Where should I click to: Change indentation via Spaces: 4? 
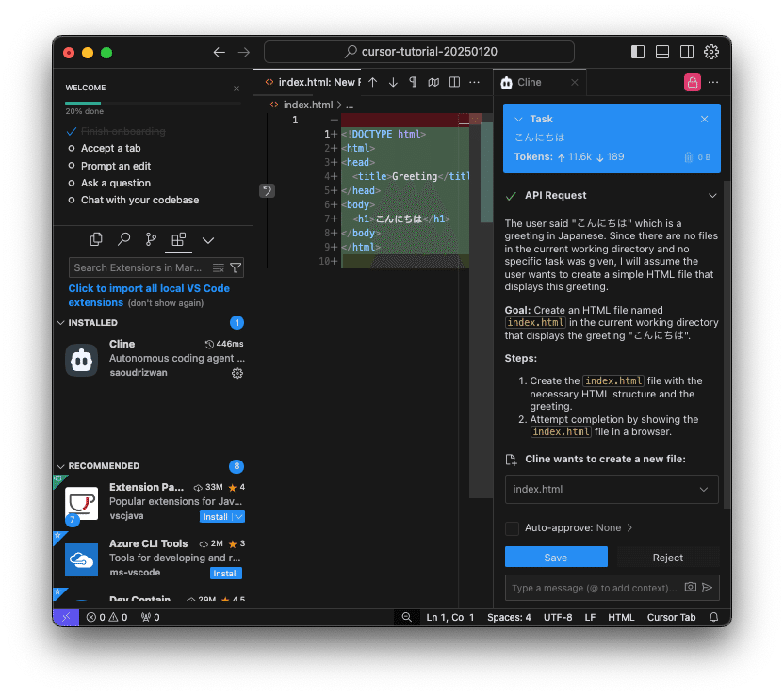[509, 618]
